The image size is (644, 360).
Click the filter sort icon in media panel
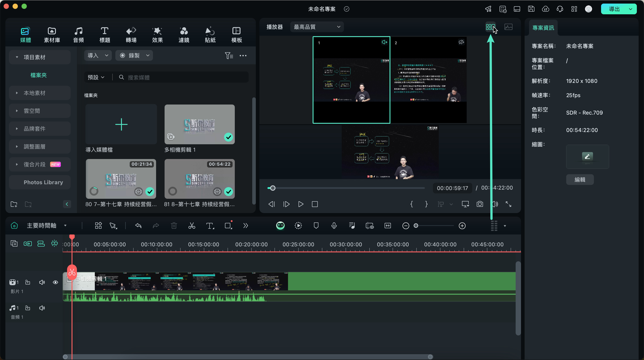229,55
